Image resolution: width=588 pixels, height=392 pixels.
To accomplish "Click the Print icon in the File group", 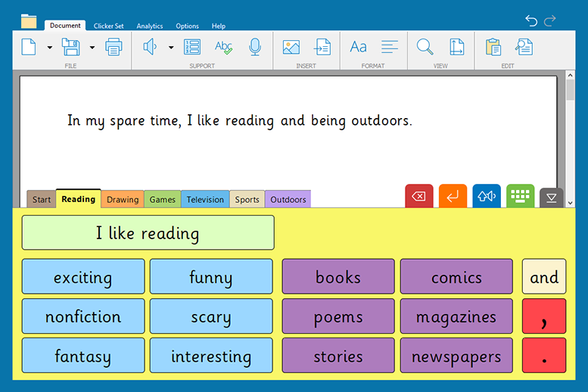I will click(114, 48).
